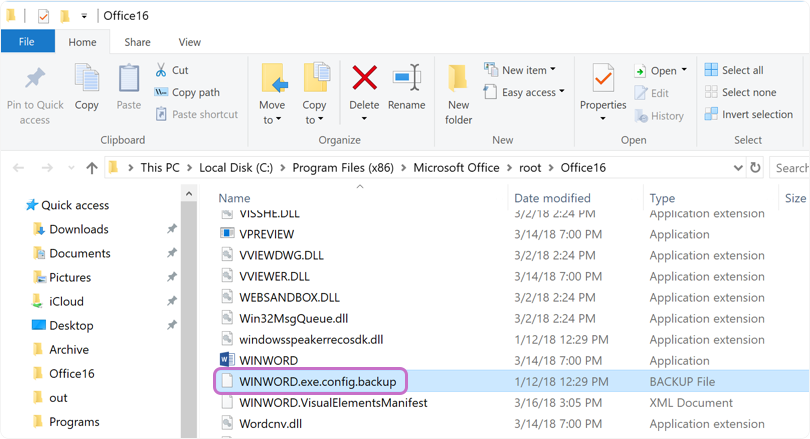
Task: Go to This PC in the breadcrumb
Action: (160, 168)
